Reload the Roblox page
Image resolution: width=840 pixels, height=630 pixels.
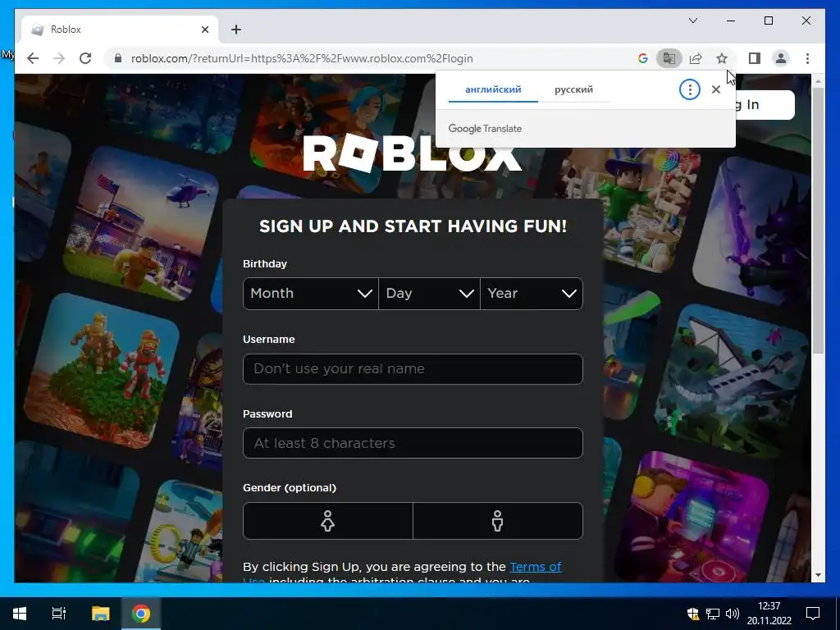pos(85,58)
